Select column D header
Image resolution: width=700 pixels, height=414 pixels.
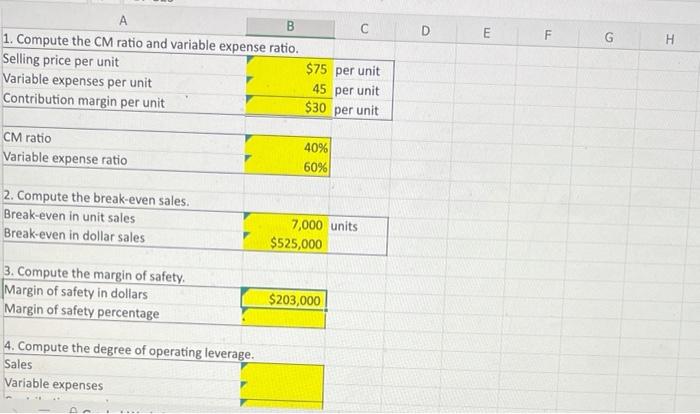coord(425,31)
